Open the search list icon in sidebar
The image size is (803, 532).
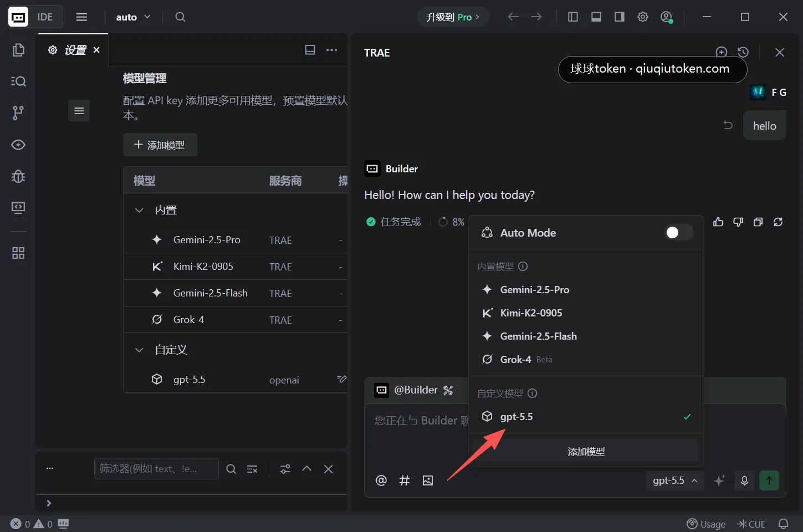(x=18, y=81)
